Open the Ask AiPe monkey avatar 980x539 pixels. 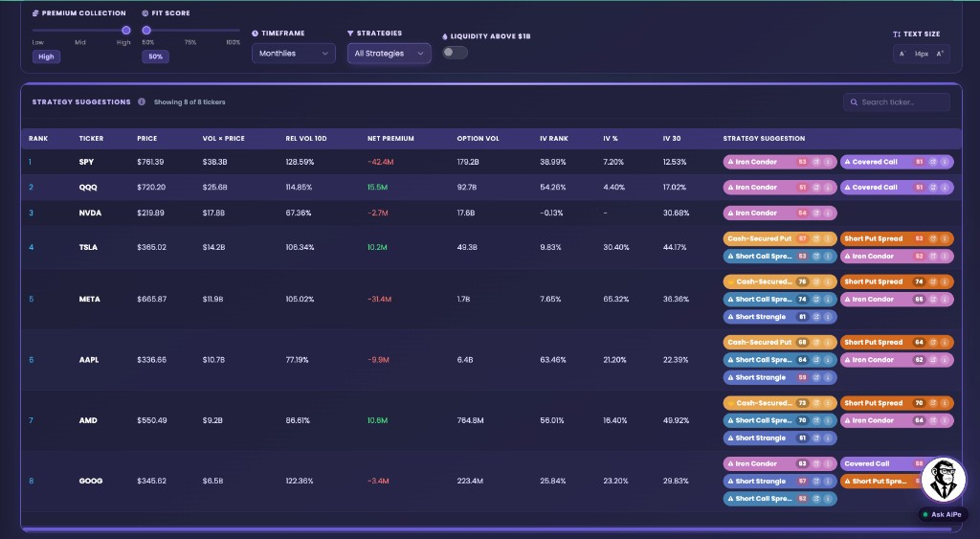(944, 481)
